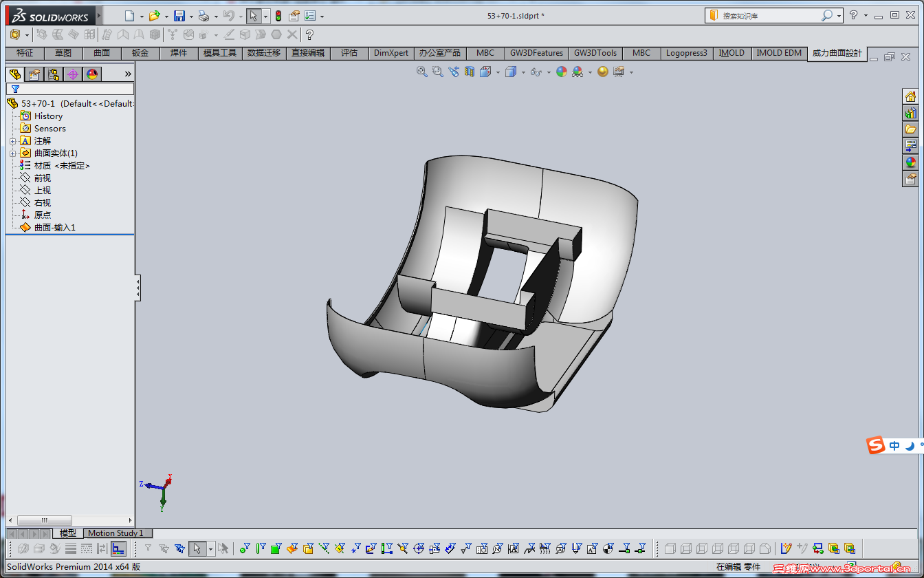Open Appearances color ball icon in task pane

(910, 162)
